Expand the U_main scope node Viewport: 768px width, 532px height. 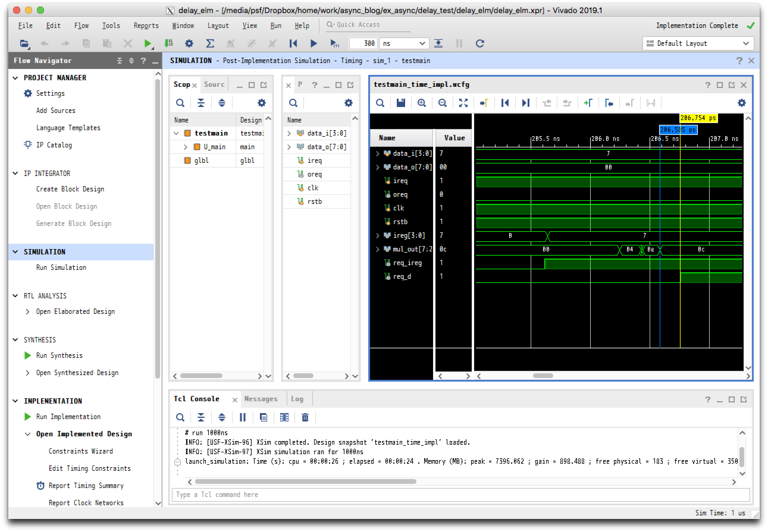click(x=186, y=147)
